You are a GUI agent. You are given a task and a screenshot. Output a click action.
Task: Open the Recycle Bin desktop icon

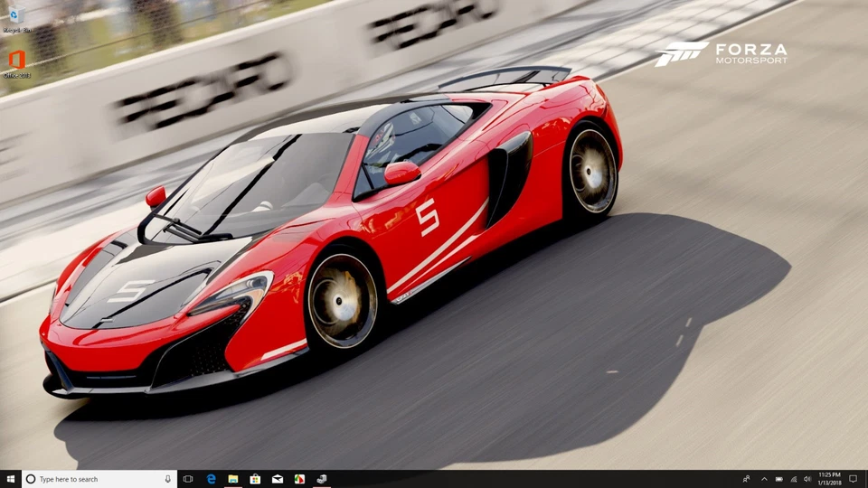tap(14, 17)
